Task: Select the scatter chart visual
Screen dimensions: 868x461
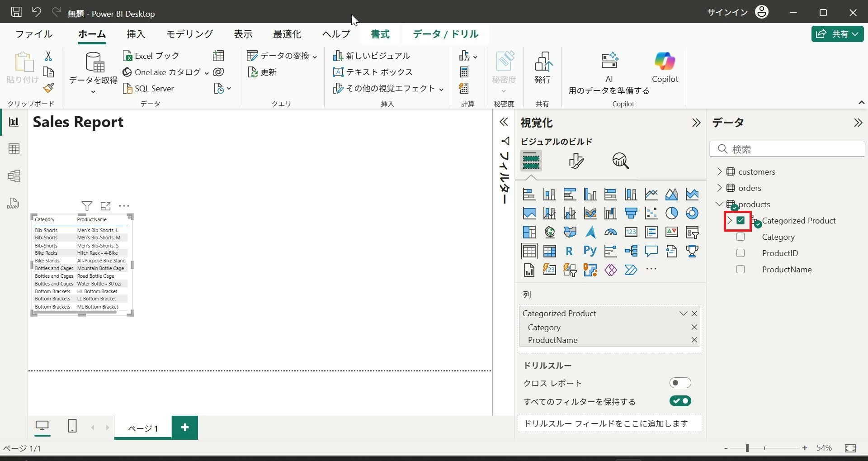Action: pos(651,213)
